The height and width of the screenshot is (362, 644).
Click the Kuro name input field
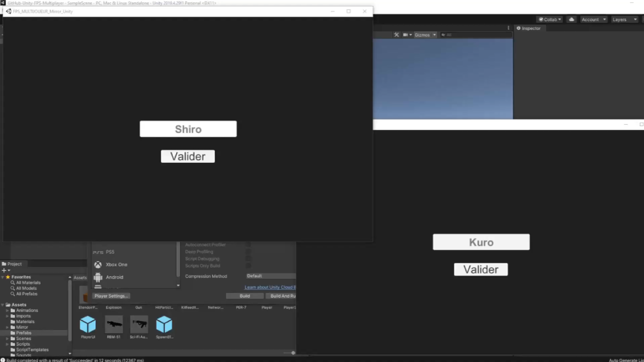(x=481, y=242)
